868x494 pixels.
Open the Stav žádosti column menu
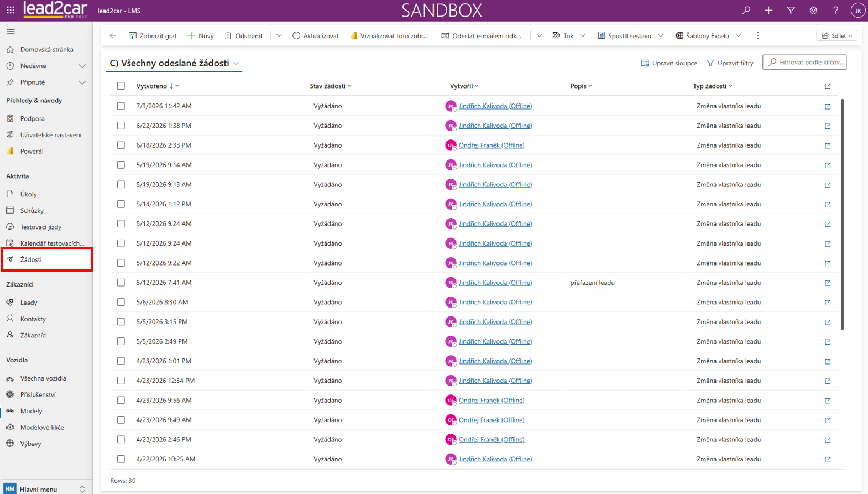pyautogui.click(x=330, y=86)
